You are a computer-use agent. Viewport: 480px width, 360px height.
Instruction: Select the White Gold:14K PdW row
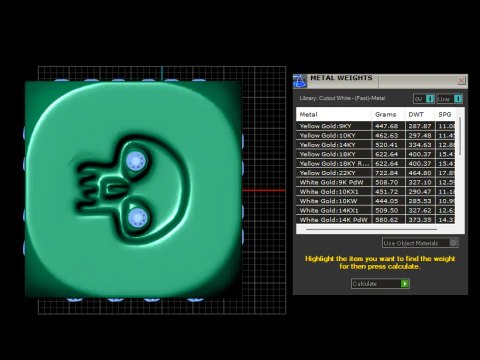pyautogui.click(x=376, y=219)
